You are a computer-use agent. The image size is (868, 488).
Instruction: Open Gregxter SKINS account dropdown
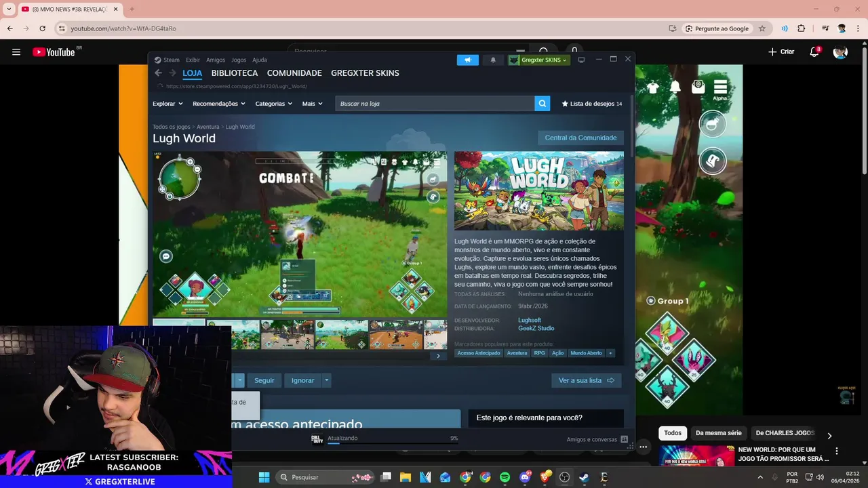(x=538, y=60)
